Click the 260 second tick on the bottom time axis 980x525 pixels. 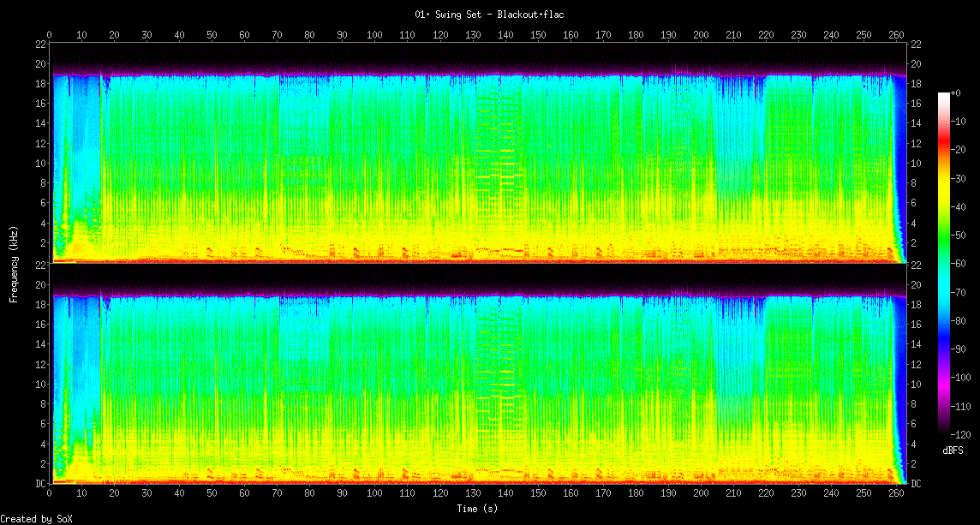click(x=896, y=493)
